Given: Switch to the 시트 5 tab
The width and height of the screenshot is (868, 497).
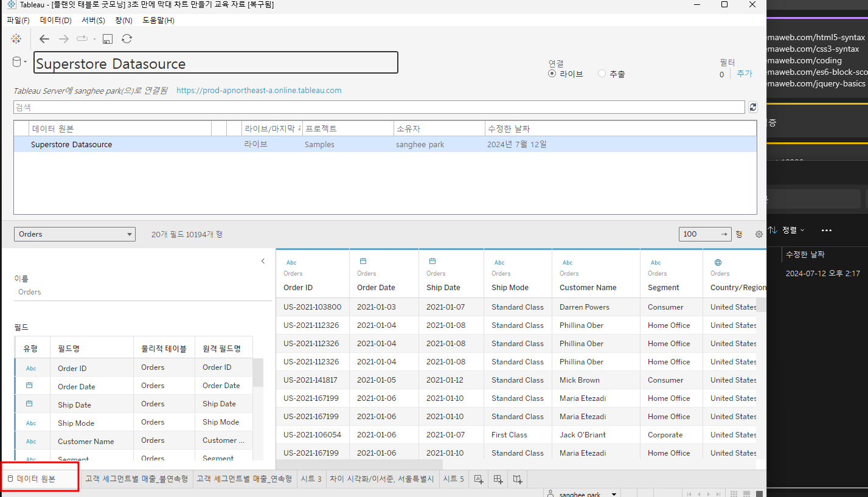Looking at the screenshot, I should pyautogui.click(x=454, y=479).
